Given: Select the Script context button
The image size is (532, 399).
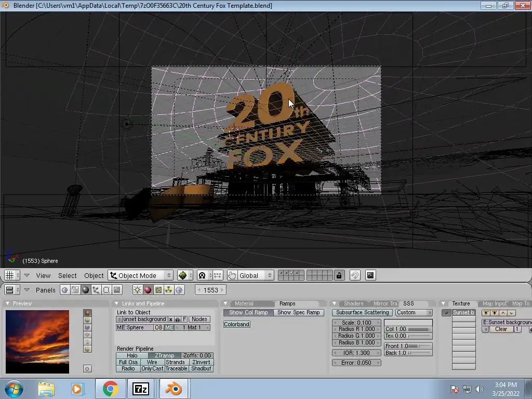Looking at the screenshot, I should tap(75, 290).
